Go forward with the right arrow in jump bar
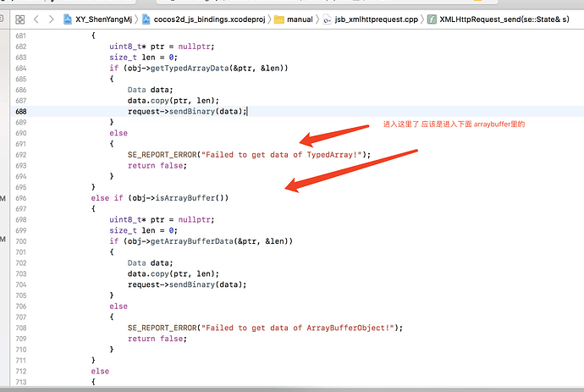Image resolution: width=584 pixels, height=392 pixels. coord(51,19)
